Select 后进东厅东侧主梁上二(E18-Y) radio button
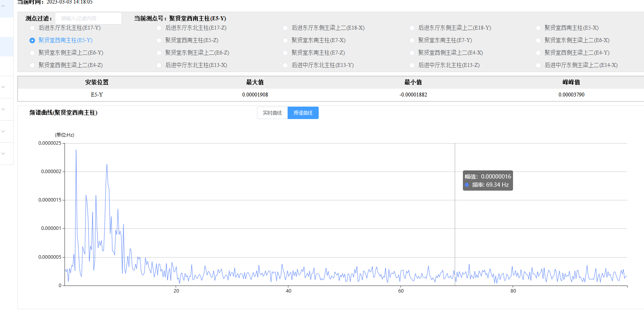Viewport: 644px width, 312px height. [x=412, y=28]
